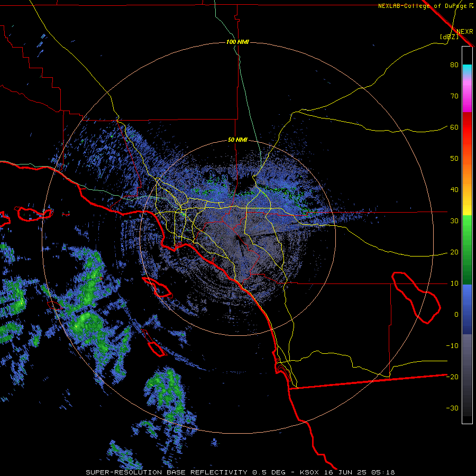
Task: Click the 30 value on the dBZ scale
Action: click(454, 221)
